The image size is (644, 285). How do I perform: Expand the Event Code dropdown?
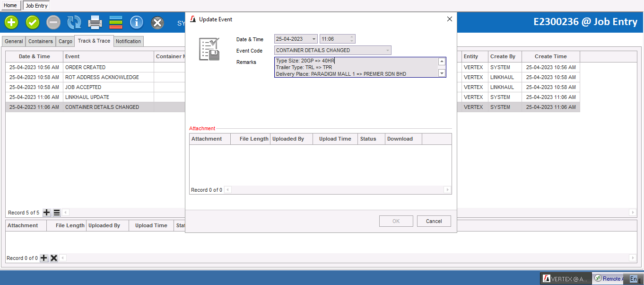point(387,50)
